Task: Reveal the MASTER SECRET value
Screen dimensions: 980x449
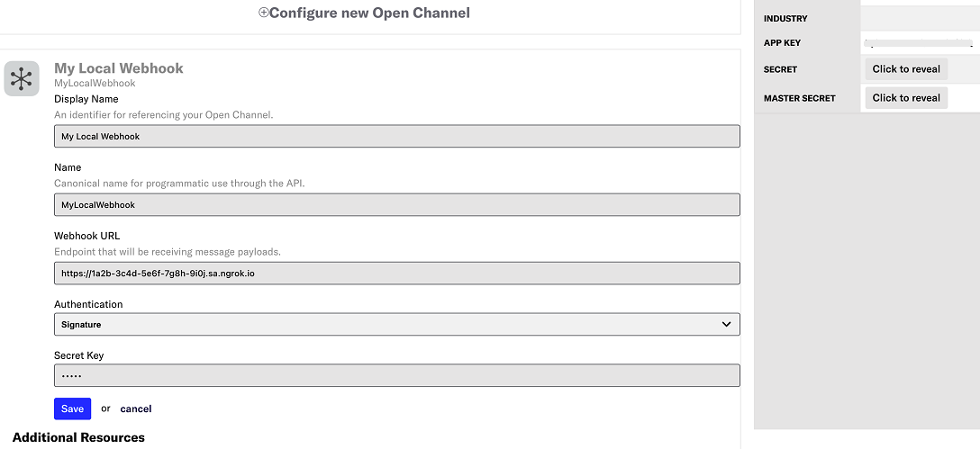Action: (906, 97)
